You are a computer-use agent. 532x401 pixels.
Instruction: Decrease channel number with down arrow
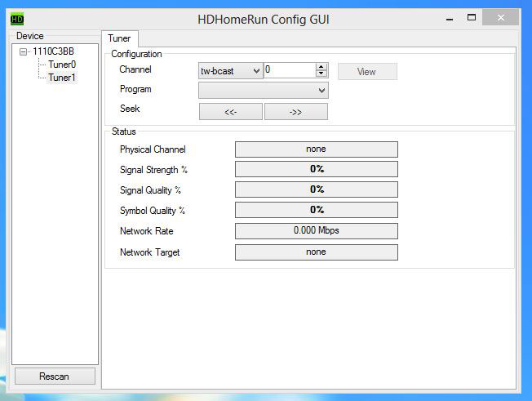(x=321, y=74)
